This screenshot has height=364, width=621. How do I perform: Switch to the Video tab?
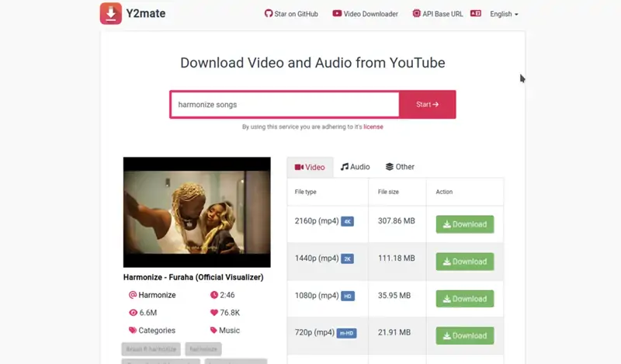coord(310,167)
